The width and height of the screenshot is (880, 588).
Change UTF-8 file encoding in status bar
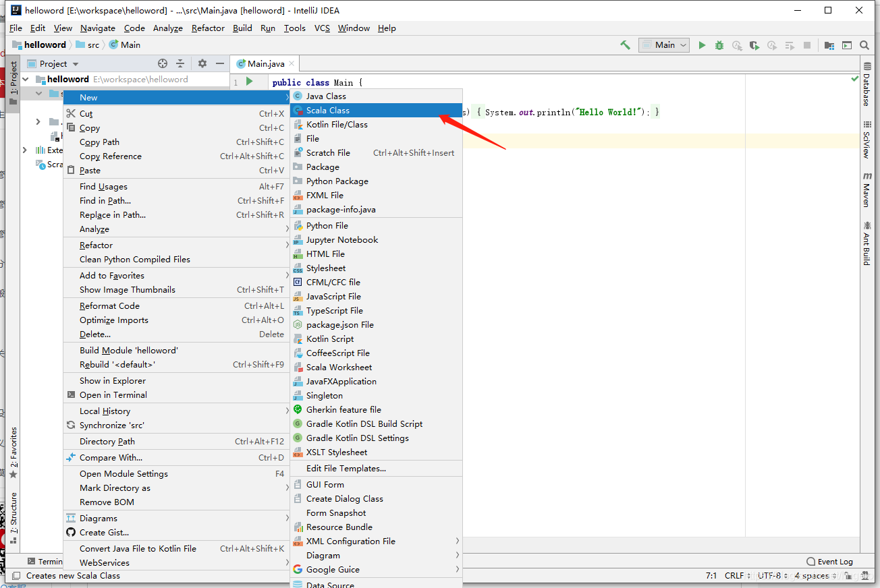(x=773, y=576)
